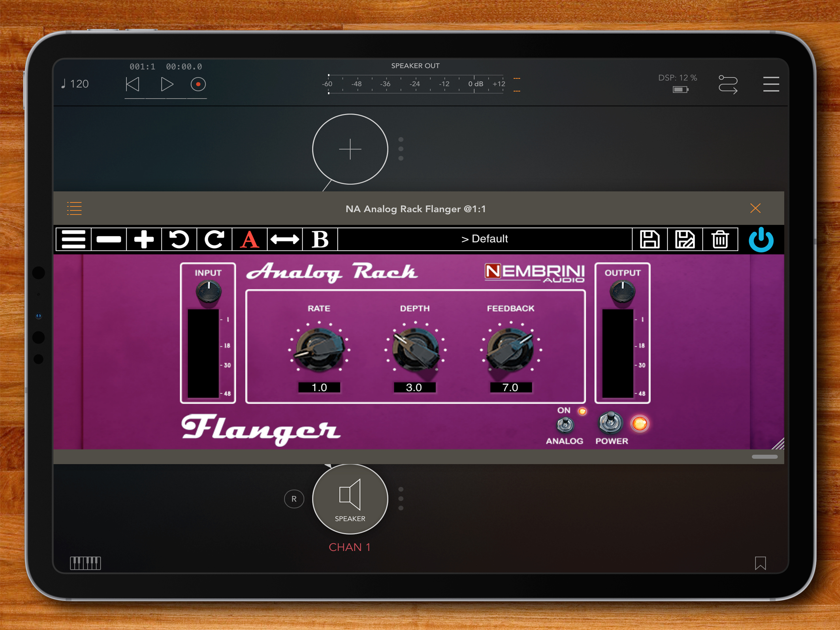Image resolution: width=840 pixels, height=630 pixels.
Task: Open the Default preset dropdown
Action: pyautogui.click(x=485, y=239)
